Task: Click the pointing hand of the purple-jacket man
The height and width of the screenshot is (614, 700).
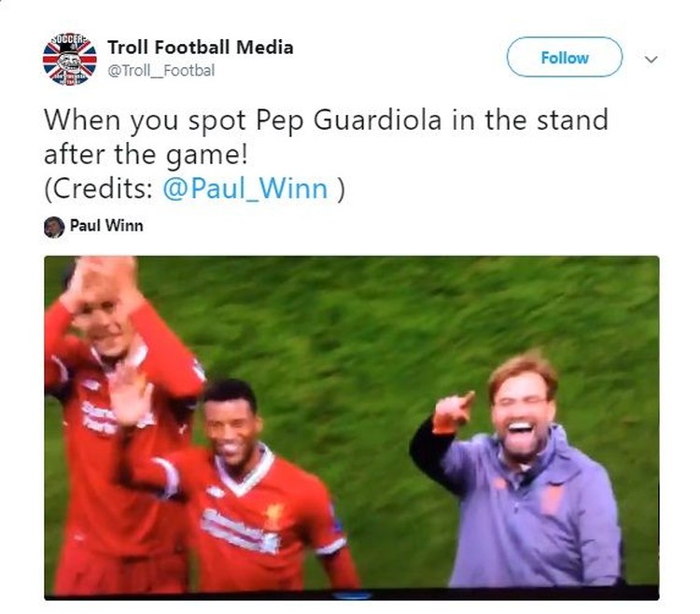Action: [453, 412]
